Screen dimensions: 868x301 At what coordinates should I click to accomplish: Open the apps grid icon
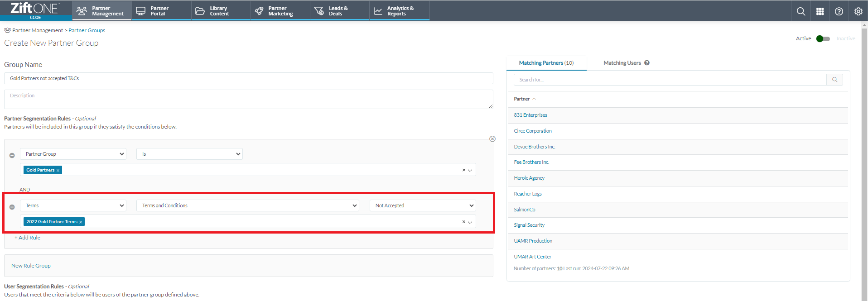click(x=820, y=11)
